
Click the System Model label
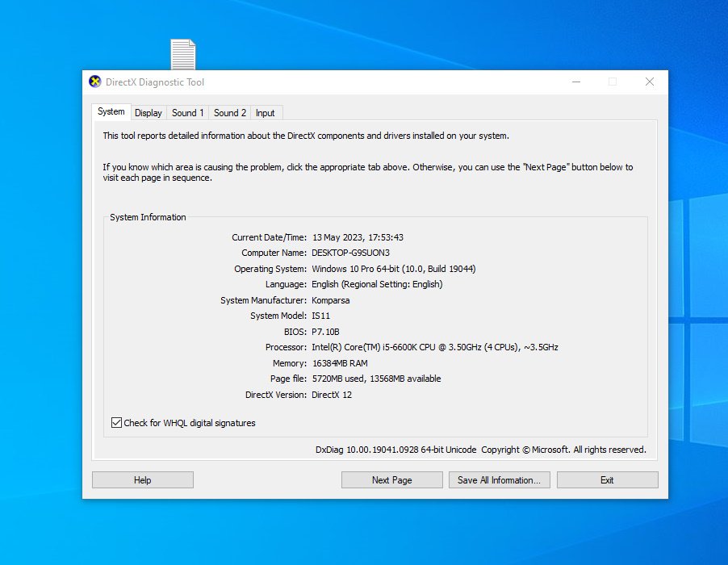pyautogui.click(x=278, y=316)
